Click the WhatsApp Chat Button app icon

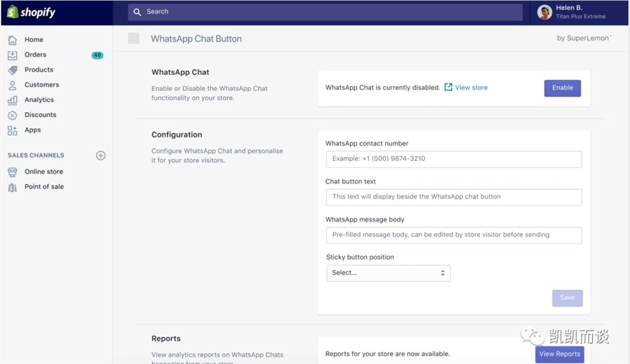point(134,38)
